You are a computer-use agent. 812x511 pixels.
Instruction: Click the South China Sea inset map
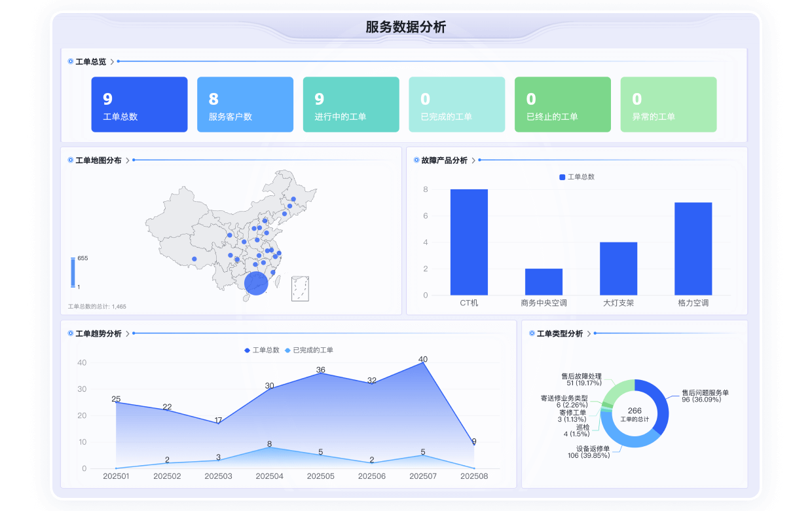point(300,288)
